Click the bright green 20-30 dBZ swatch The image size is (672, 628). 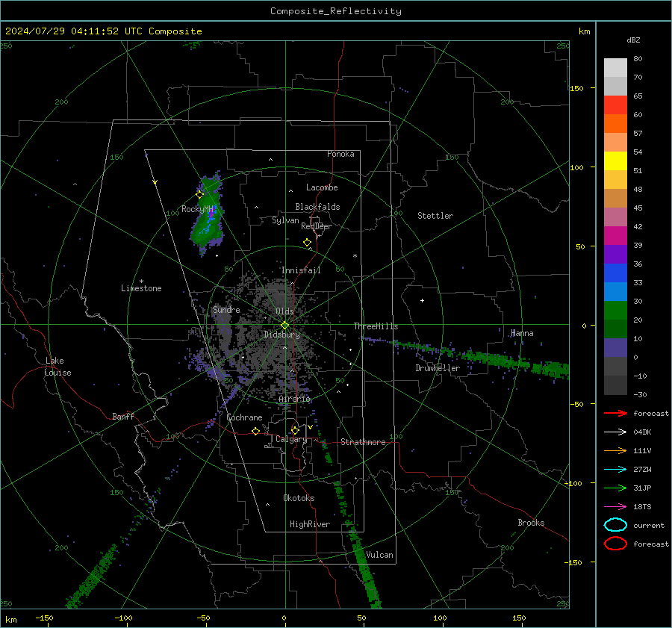click(x=615, y=311)
